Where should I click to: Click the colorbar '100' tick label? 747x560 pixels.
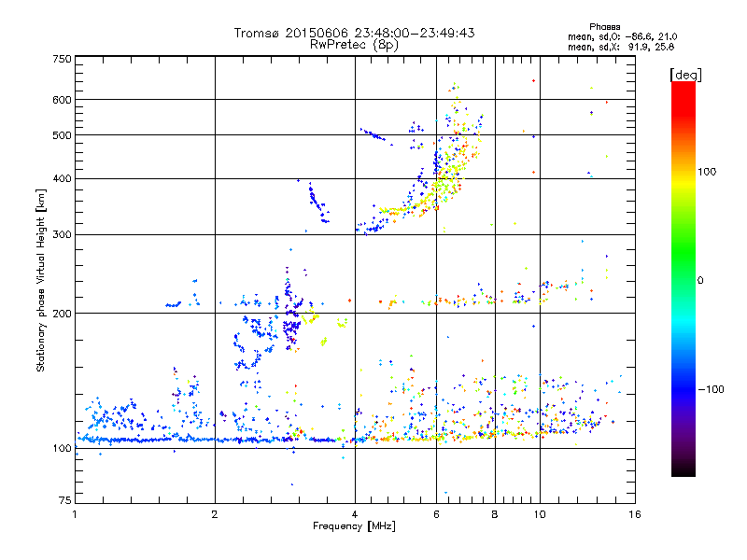click(x=707, y=172)
